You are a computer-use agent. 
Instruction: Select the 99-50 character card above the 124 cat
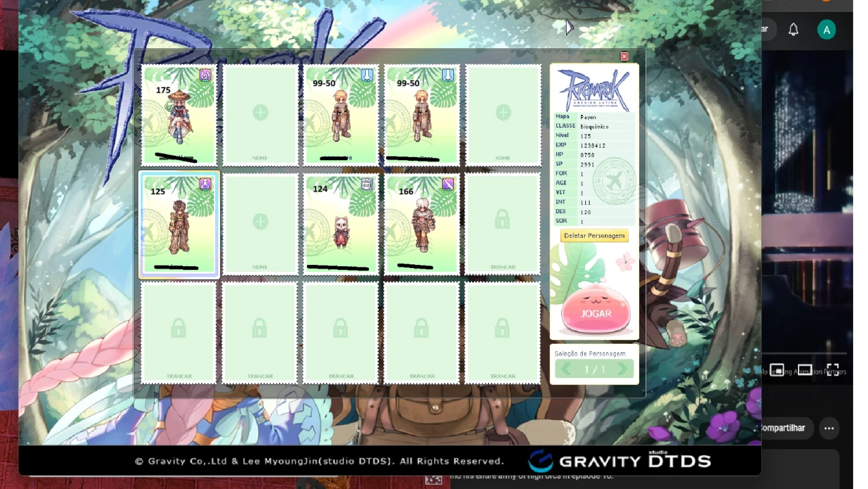pos(341,115)
